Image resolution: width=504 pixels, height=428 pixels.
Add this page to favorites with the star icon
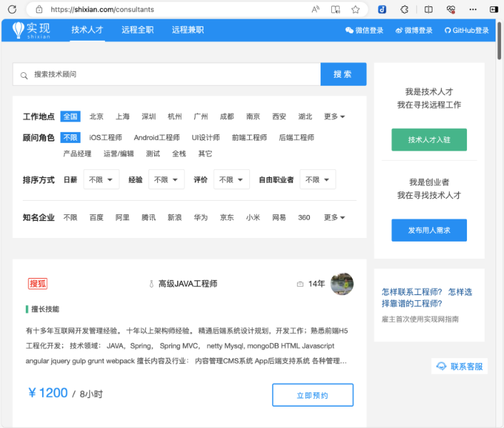(x=356, y=10)
